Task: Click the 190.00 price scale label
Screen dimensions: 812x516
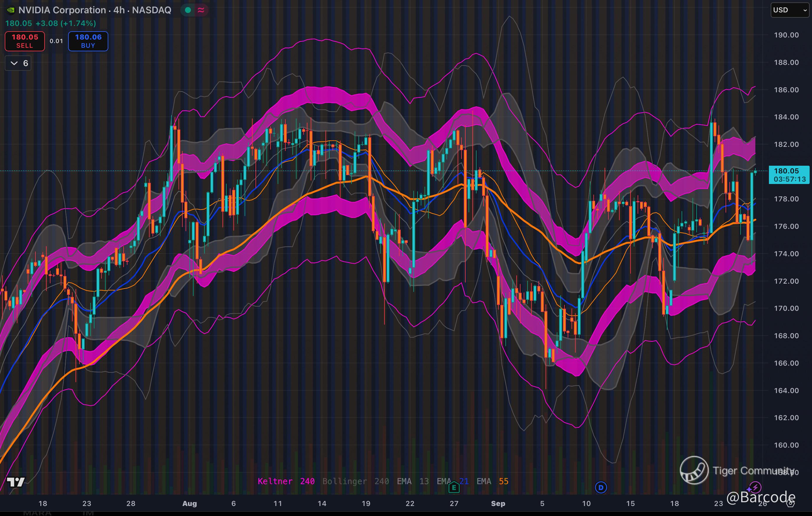Action: [786, 35]
